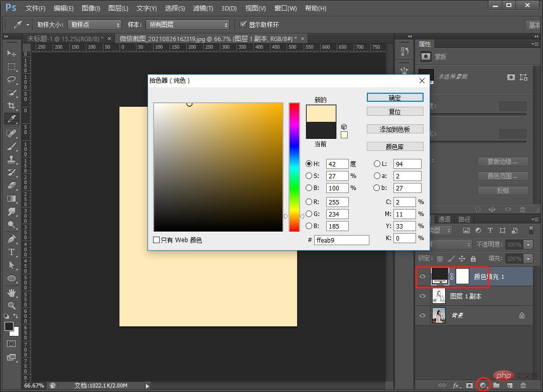Hide the 背景 layer
This screenshot has height=392, width=543.
tap(423, 315)
